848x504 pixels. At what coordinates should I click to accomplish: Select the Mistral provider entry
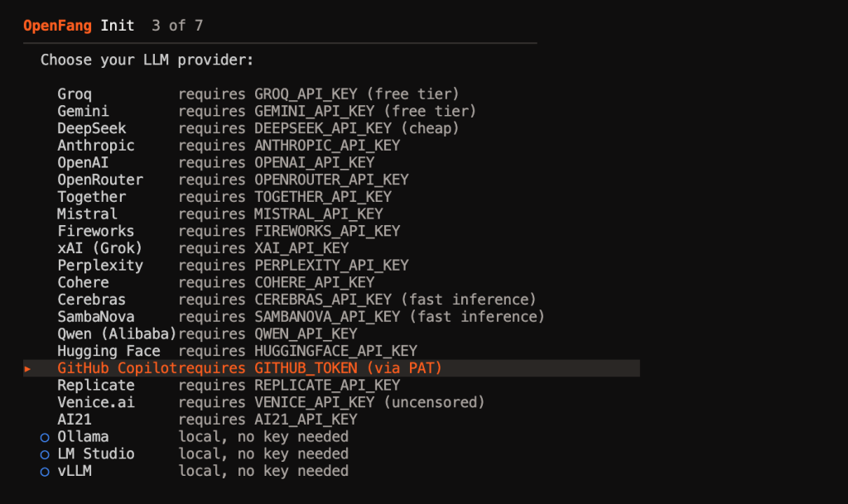pos(87,214)
